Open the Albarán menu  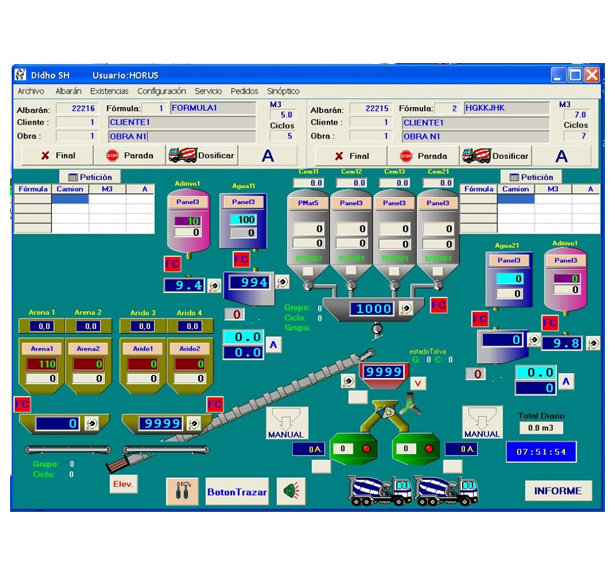68,91
